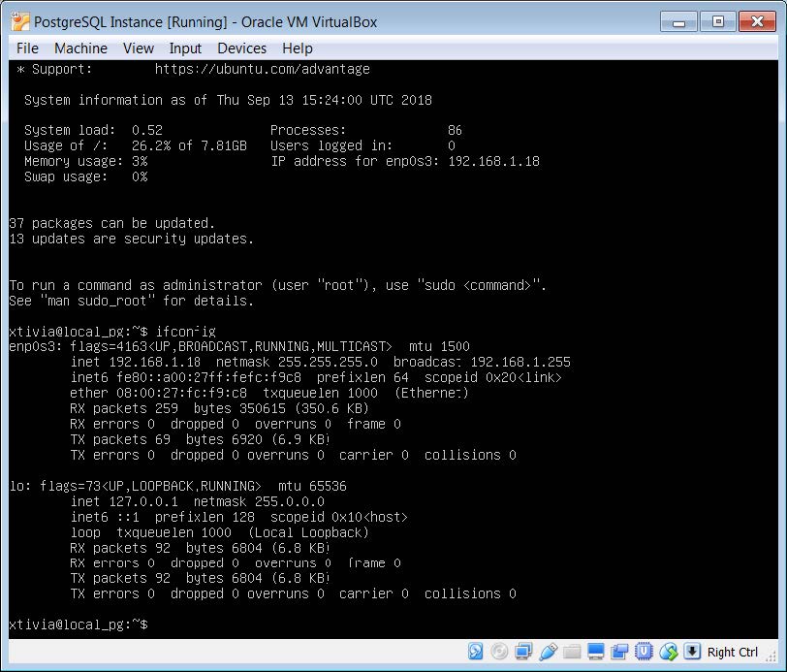Viewport: 787px width, 672px height.
Task: Click 'TX packets 69' line
Action: point(201,439)
